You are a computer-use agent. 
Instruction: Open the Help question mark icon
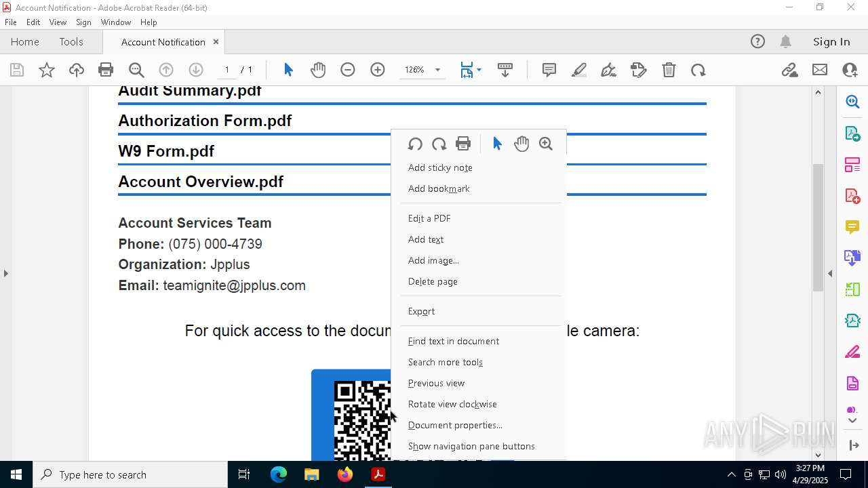tap(757, 41)
